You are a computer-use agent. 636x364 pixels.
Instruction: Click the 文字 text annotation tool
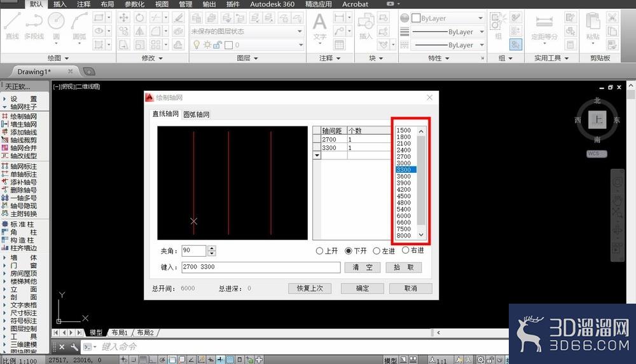point(320,27)
